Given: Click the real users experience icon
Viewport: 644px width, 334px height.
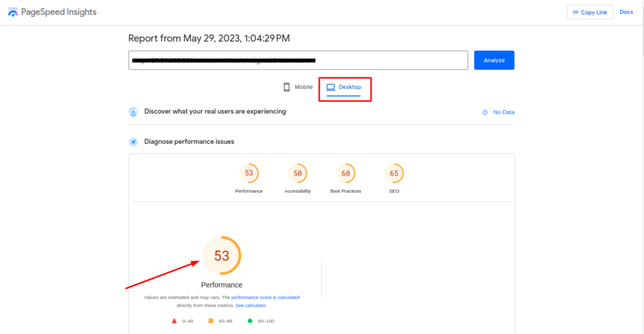Looking at the screenshot, I should (x=133, y=112).
